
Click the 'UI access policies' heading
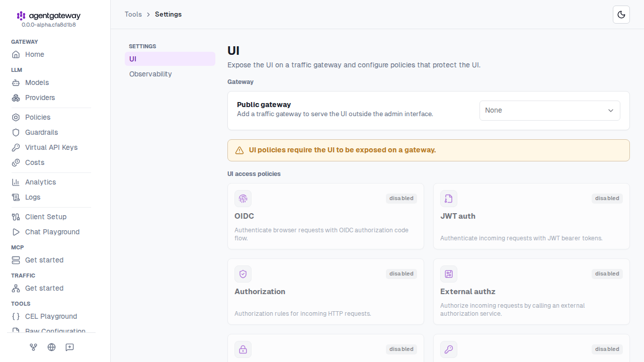pos(254,173)
